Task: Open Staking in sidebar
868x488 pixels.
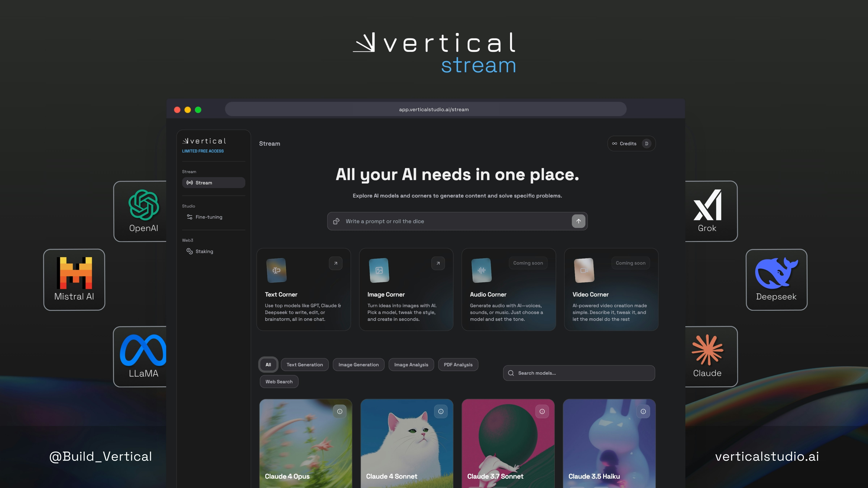Action: [204, 251]
